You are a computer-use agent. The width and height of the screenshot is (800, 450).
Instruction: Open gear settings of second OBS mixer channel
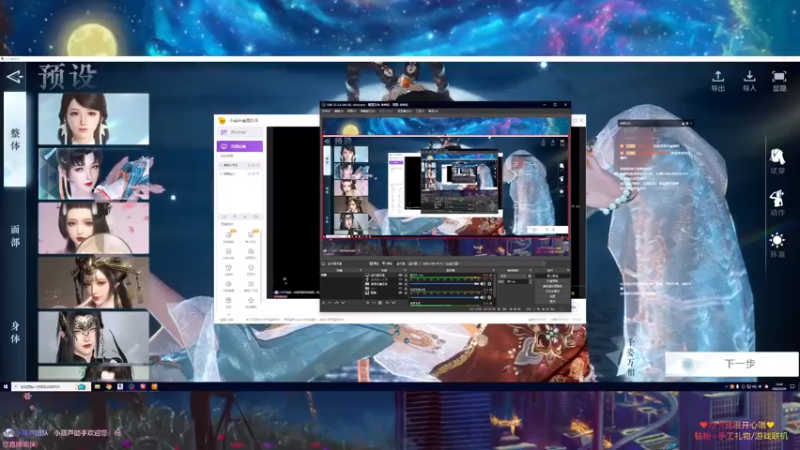click(489, 297)
